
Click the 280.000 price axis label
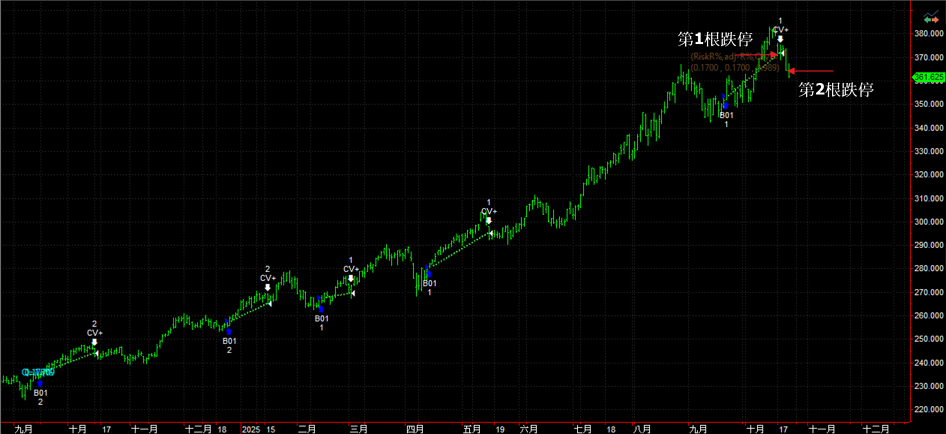929,269
